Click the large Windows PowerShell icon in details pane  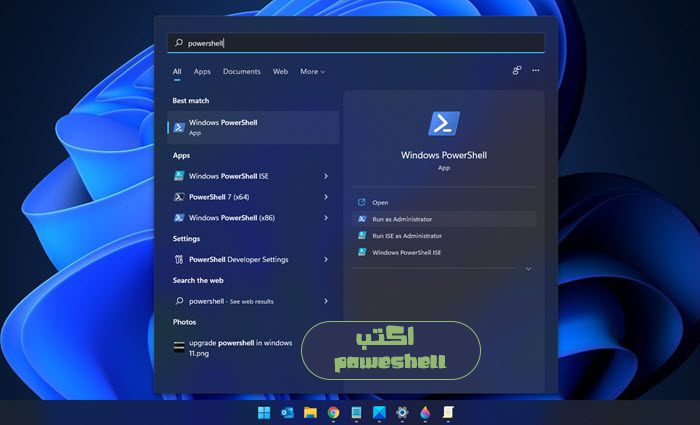click(444, 124)
